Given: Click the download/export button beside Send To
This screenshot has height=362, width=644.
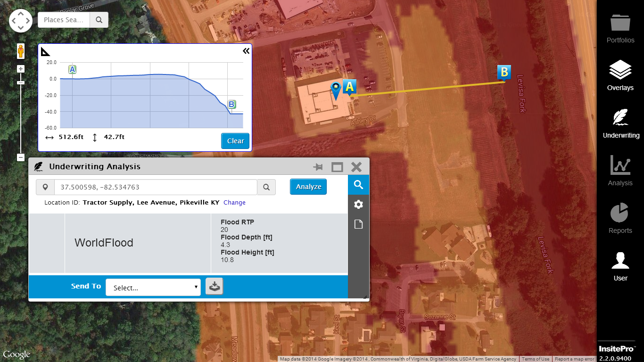Looking at the screenshot, I should pyautogui.click(x=214, y=287).
